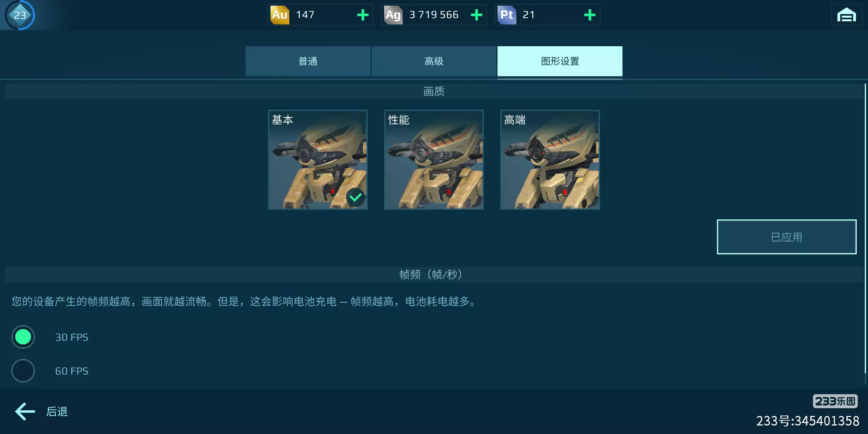
Task: Choose the 高端 quality thumbnail
Action: coord(550,160)
